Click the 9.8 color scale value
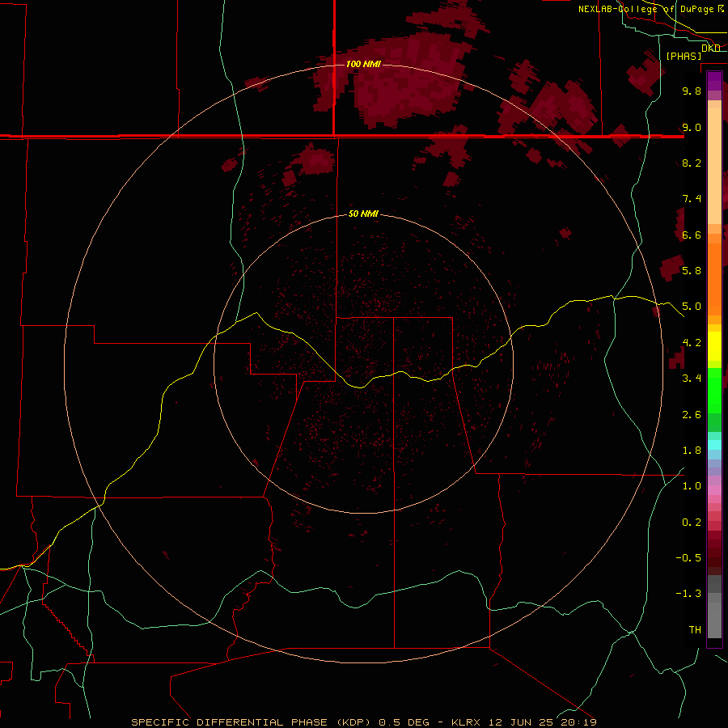Viewport: 728px width, 728px height. click(692, 91)
